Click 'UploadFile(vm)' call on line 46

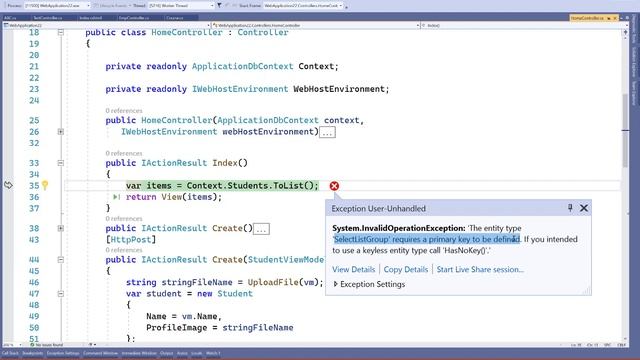point(283,282)
